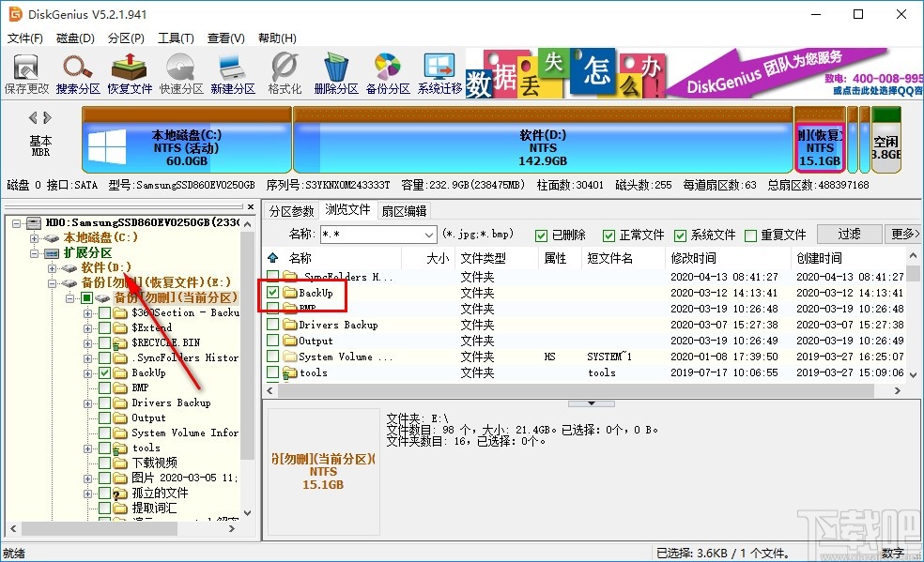Click the 孤立的文件 question-mark folder icon

tap(119, 493)
